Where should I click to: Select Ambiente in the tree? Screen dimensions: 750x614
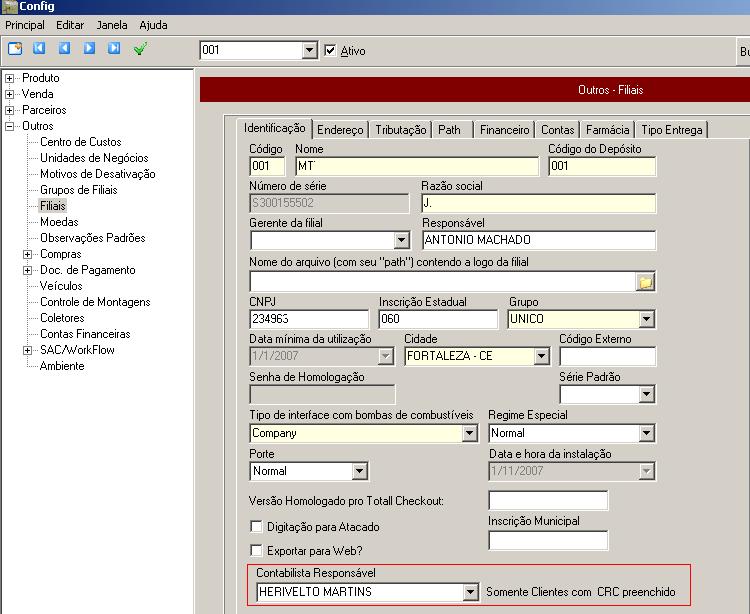(62, 366)
